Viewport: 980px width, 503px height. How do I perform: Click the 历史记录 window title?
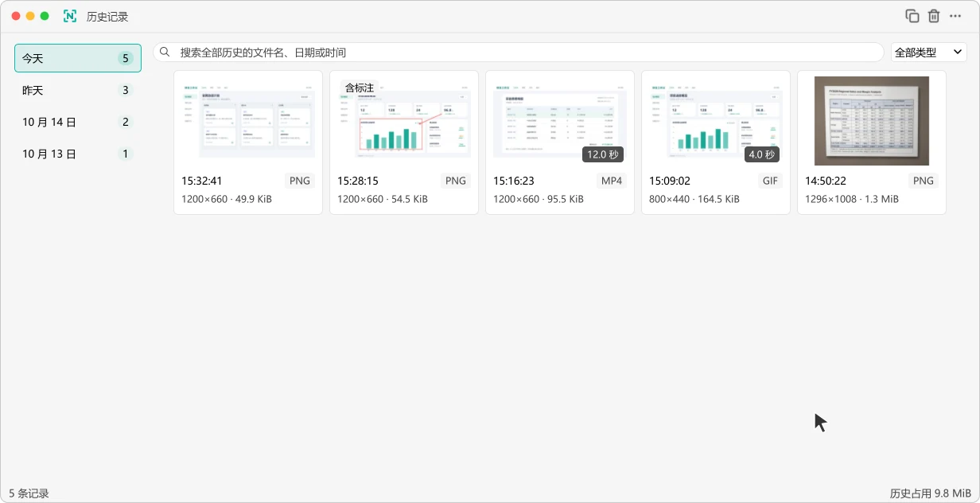click(107, 16)
